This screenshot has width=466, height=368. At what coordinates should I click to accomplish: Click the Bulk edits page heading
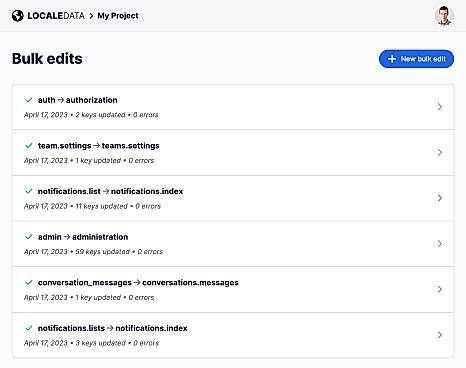(x=47, y=59)
